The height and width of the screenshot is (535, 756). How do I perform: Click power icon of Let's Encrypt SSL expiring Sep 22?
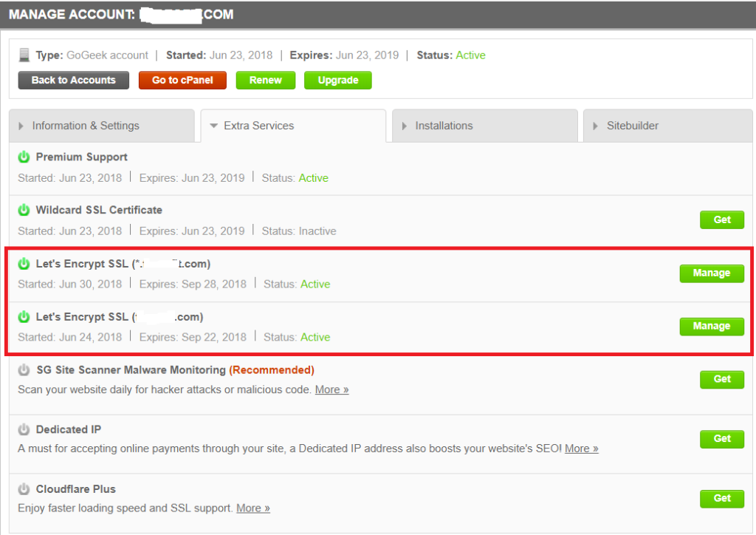pyautogui.click(x=24, y=317)
